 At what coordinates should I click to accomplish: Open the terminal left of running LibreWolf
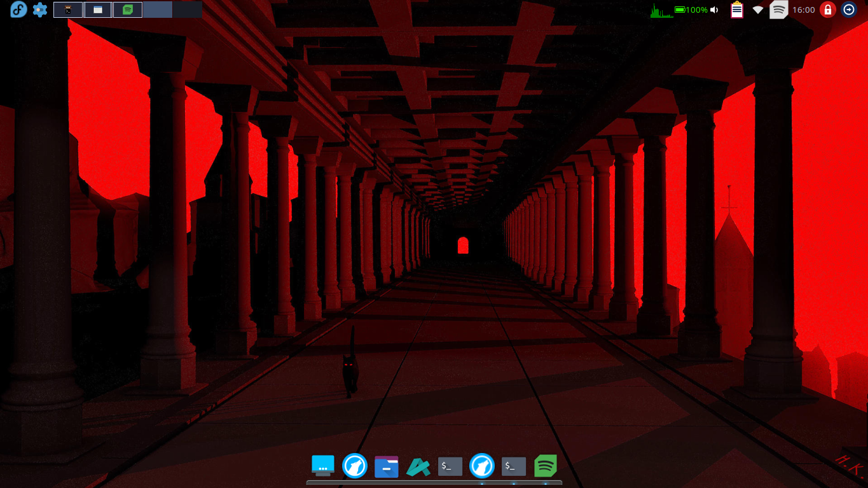click(450, 466)
